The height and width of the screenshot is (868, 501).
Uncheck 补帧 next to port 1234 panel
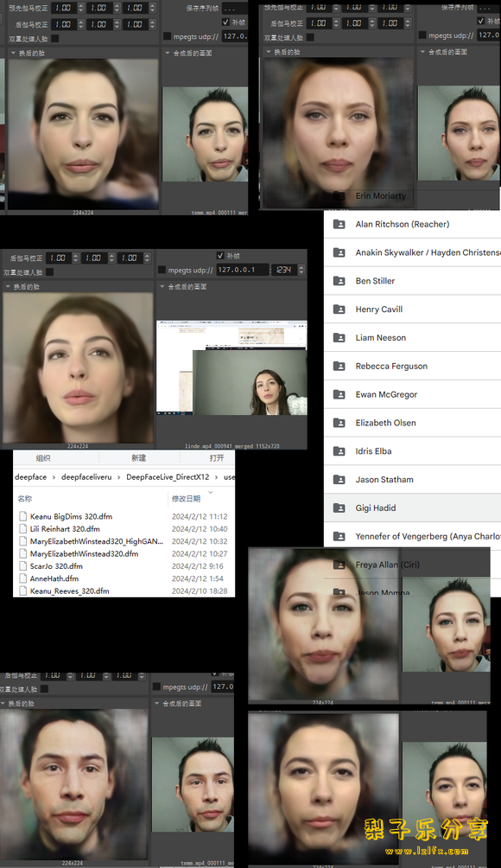tap(220, 256)
